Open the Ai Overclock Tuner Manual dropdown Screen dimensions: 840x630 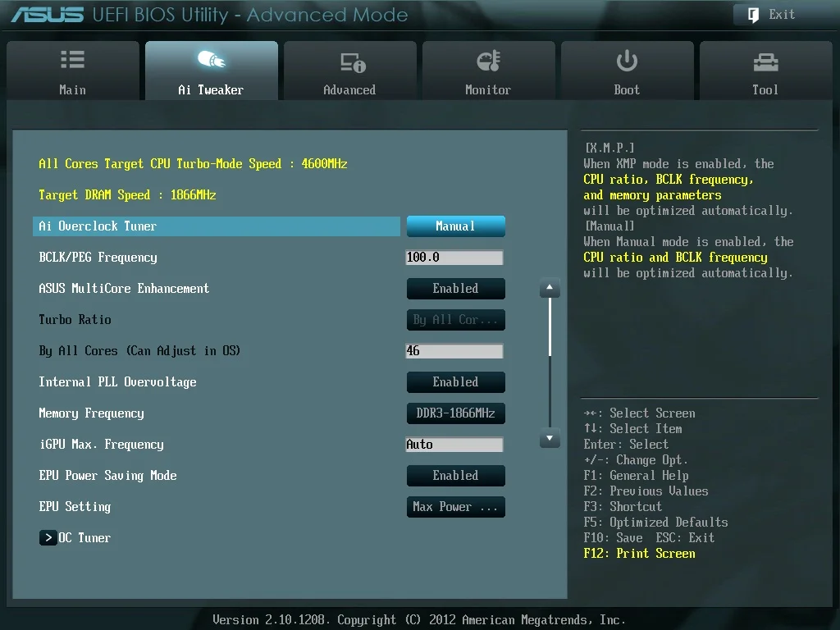456,226
